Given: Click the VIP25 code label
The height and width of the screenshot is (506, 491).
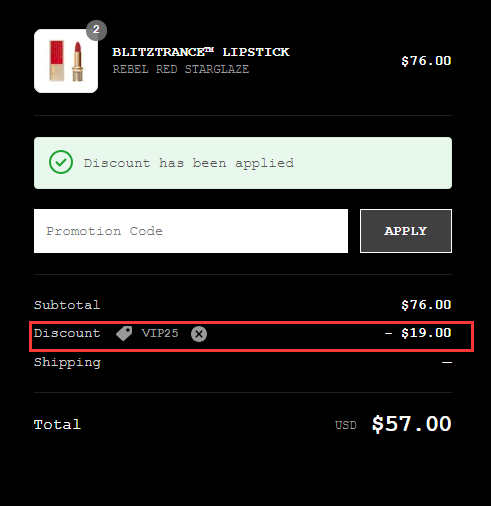Looking at the screenshot, I should (x=160, y=333).
